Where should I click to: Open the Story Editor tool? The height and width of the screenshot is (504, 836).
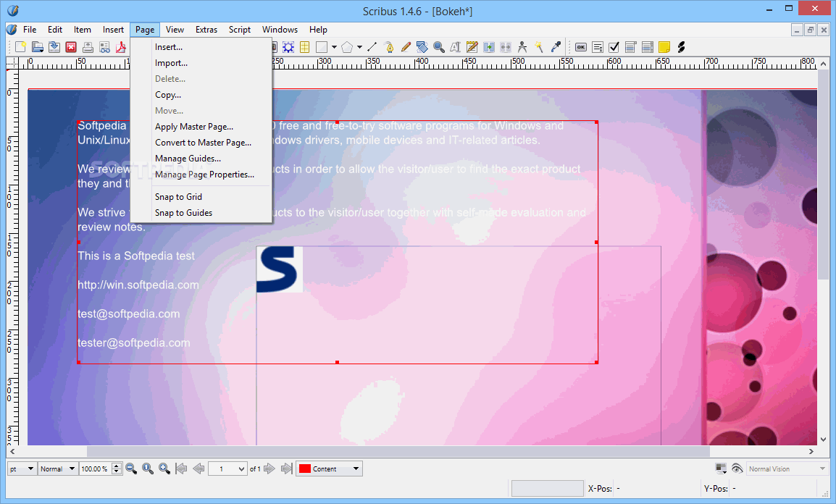pyautogui.click(x=472, y=47)
